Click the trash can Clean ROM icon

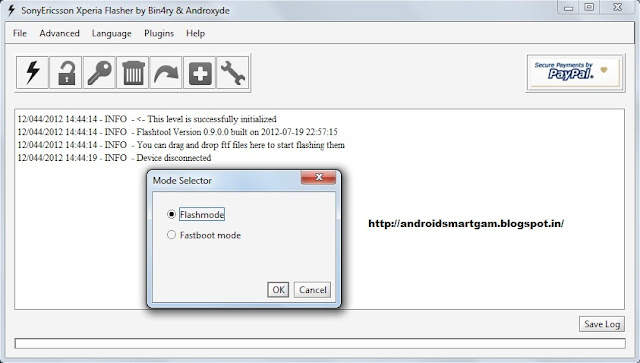point(133,72)
